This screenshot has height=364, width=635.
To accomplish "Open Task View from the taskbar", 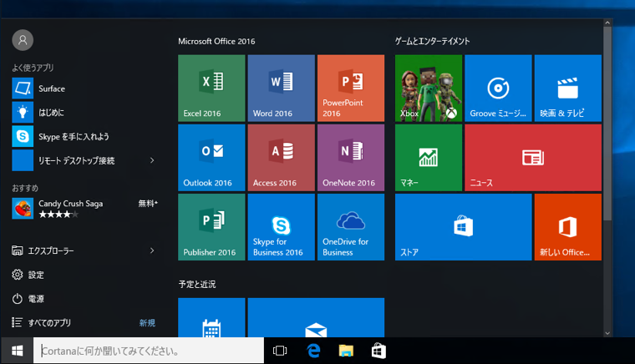I will pos(280,351).
